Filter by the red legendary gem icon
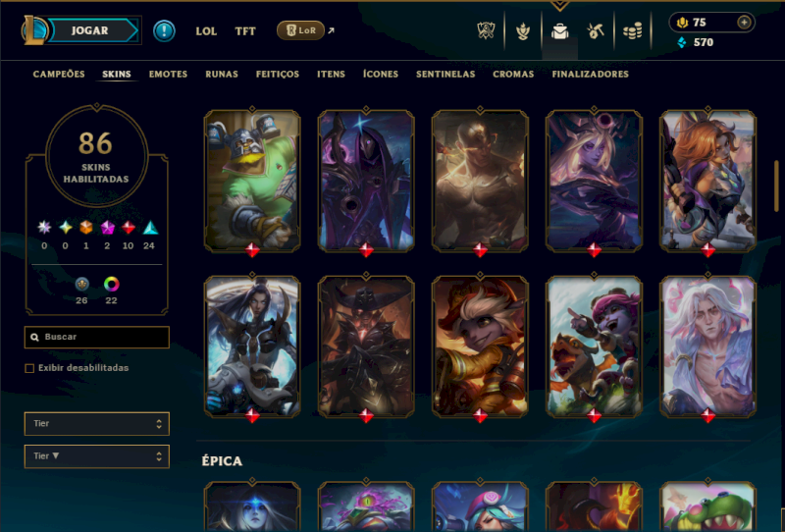Screen dimensions: 785x532 (129, 228)
